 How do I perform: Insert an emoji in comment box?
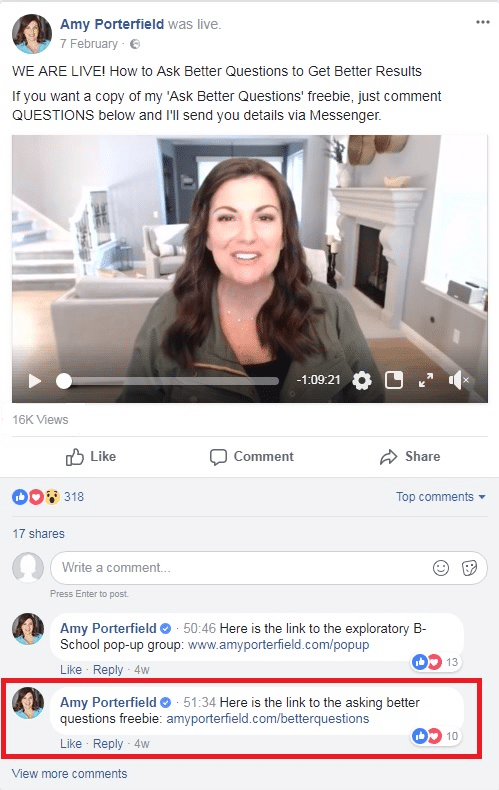[441, 568]
